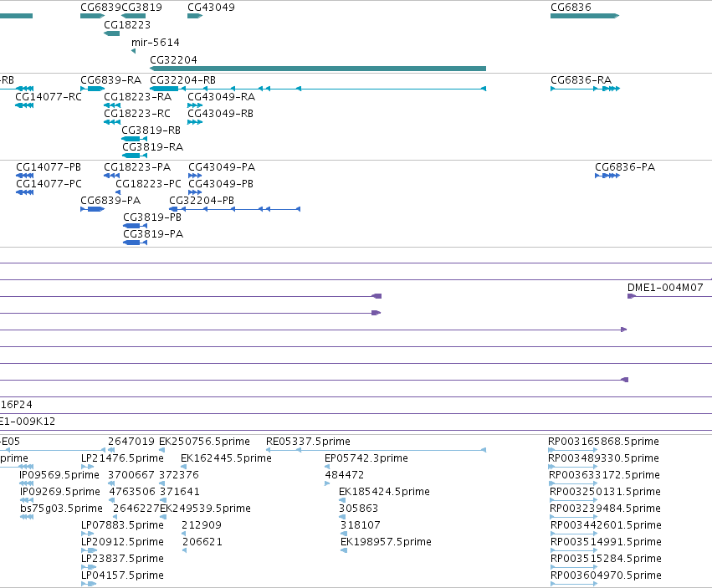Select protein CG14077-PC
This screenshot has height=588, width=712.
(x=24, y=192)
